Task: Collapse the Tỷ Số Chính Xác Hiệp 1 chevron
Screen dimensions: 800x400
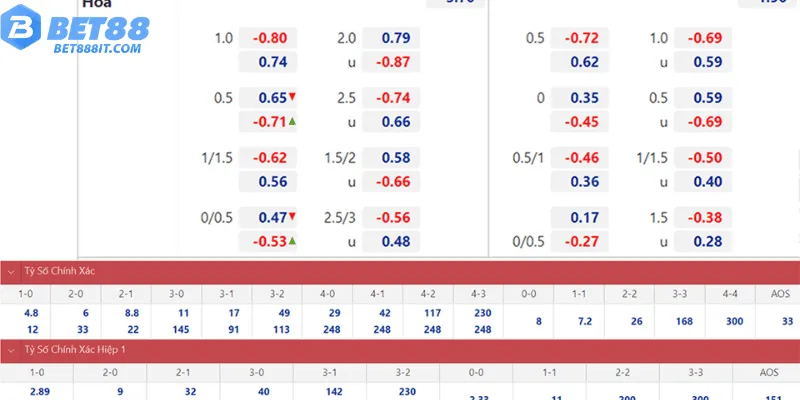Action: [x=10, y=351]
